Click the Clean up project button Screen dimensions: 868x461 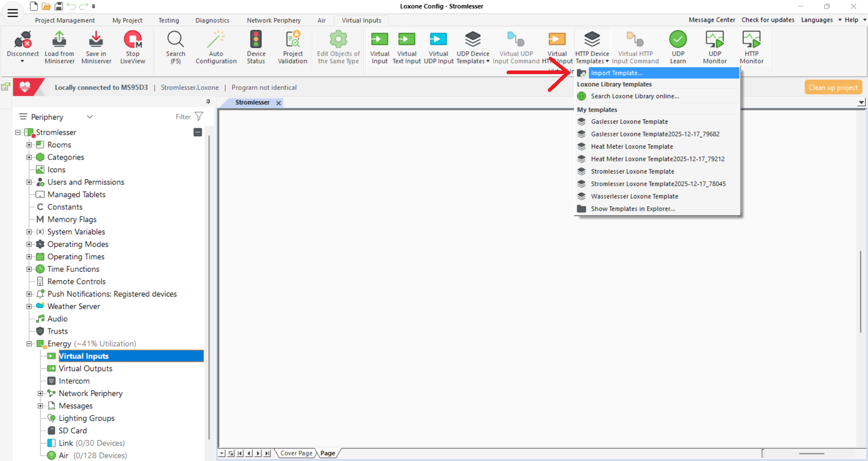click(833, 87)
